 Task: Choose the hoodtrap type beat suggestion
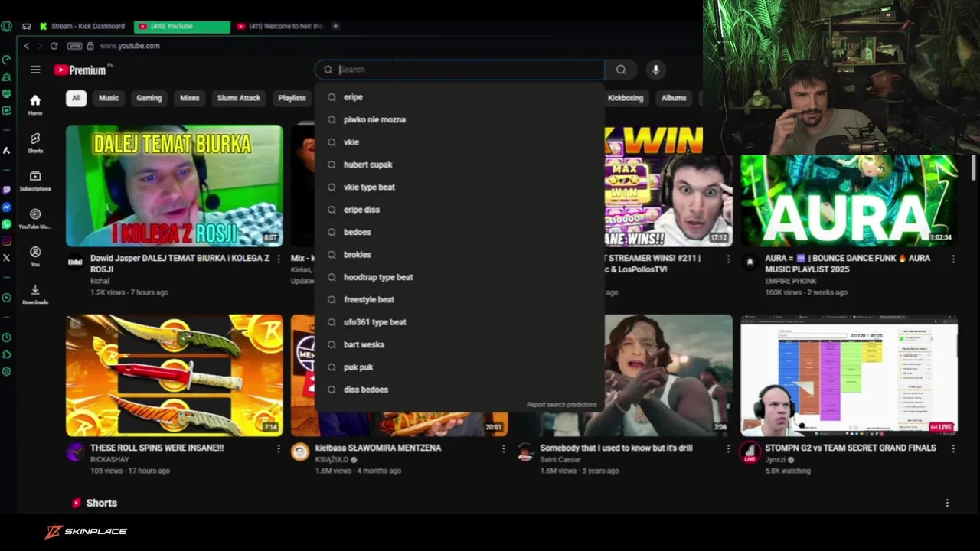point(459,277)
